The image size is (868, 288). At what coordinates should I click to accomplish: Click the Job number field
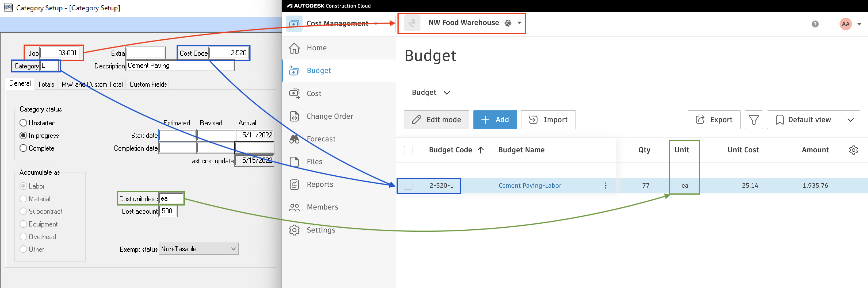60,53
